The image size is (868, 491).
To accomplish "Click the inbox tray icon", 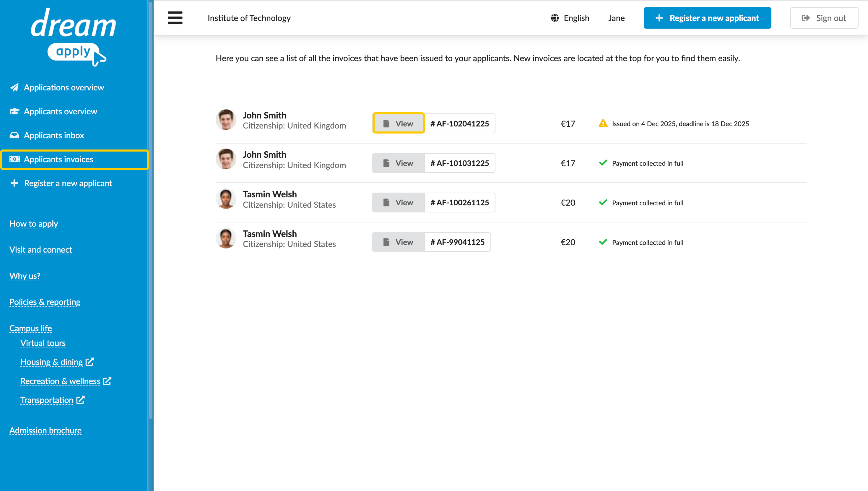I will pos(14,135).
